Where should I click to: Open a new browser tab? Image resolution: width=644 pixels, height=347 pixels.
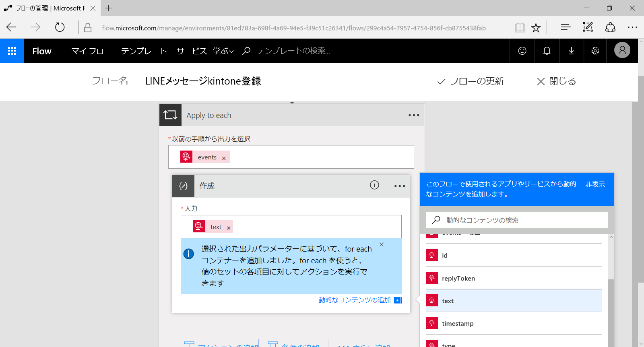tap(109, 8)
